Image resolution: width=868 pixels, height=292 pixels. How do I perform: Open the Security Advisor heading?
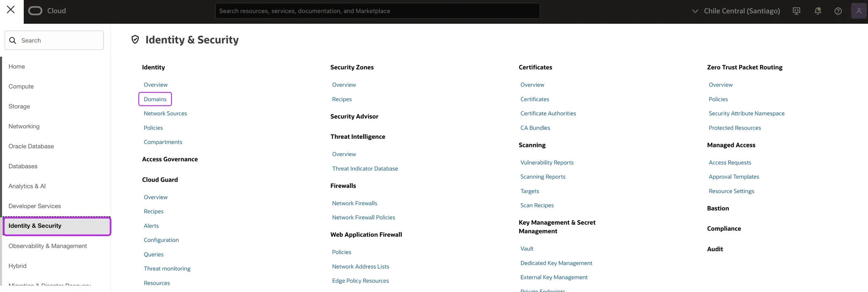click(x=354, y=116)
